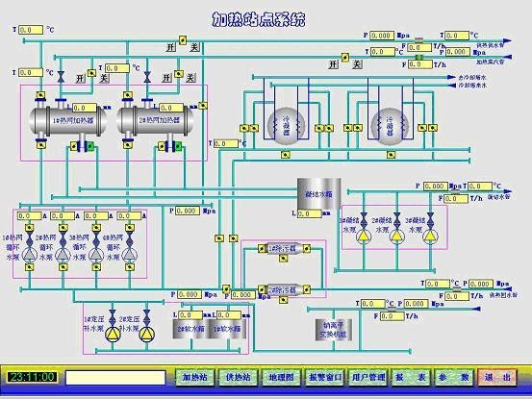
Task: Switch to the 供热站 page
Action: [239, 377]
